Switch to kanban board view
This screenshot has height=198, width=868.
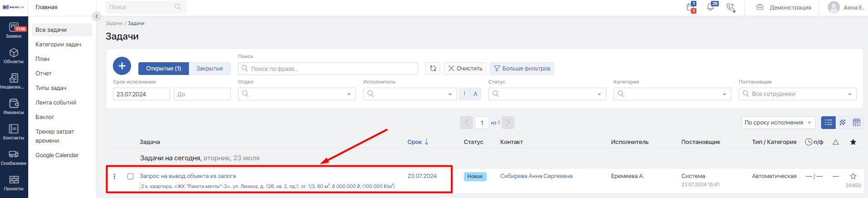(843, 123)
